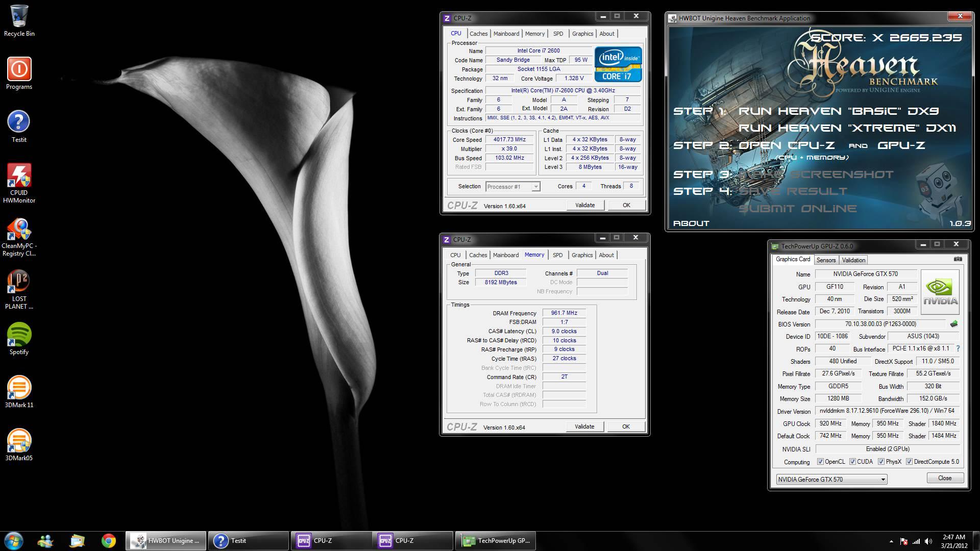Click OPEN CPU-Z link in HWBOT Heaven
Viewport: 980px width, 551px height.
tap(788, 145)
